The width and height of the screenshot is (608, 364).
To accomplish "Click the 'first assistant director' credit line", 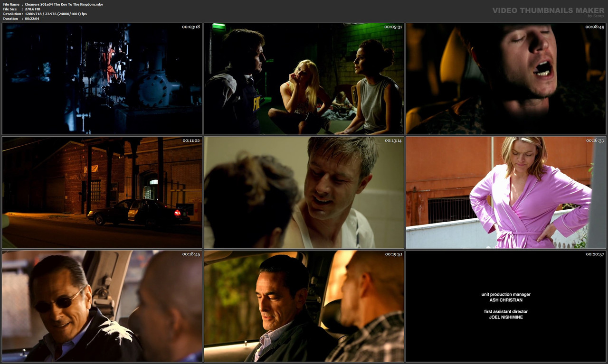I will [506, 311].
